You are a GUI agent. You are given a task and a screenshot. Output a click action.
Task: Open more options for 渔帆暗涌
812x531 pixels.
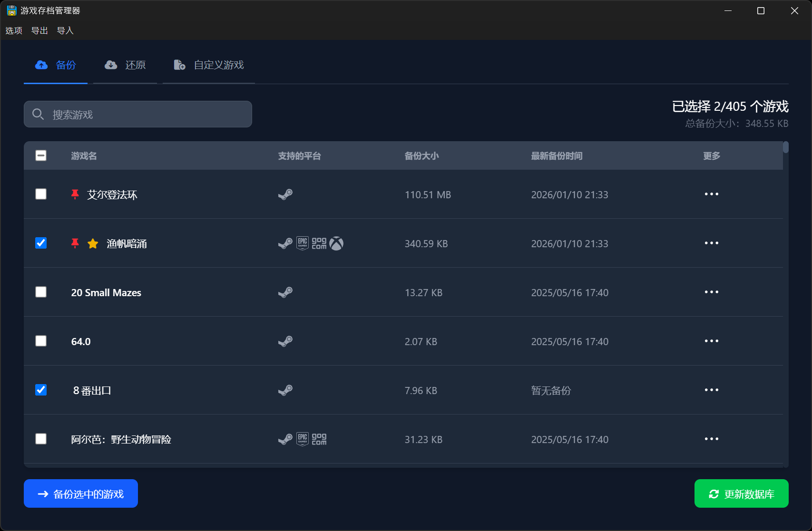click(712, 243)
